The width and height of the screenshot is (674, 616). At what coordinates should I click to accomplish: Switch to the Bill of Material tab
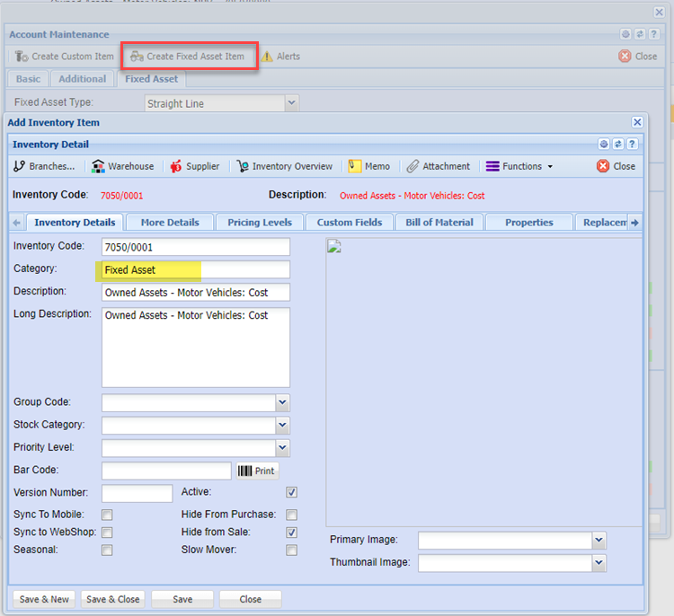pos(440,222)
